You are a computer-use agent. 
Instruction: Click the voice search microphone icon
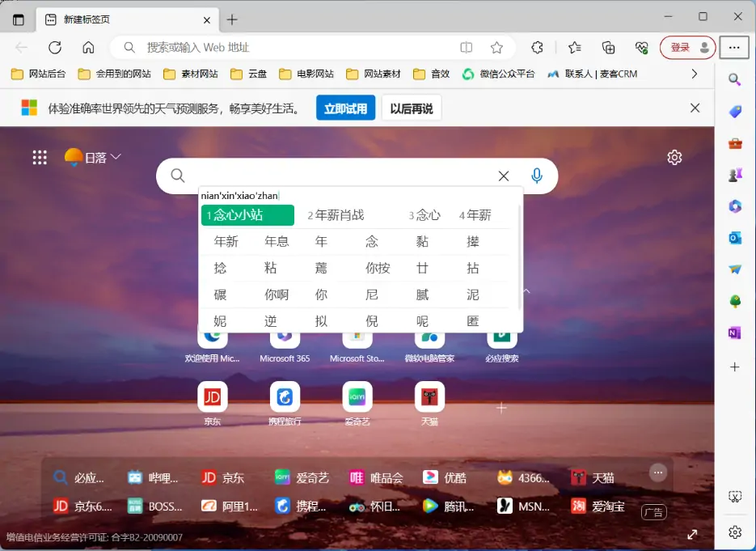coord(537,176)
